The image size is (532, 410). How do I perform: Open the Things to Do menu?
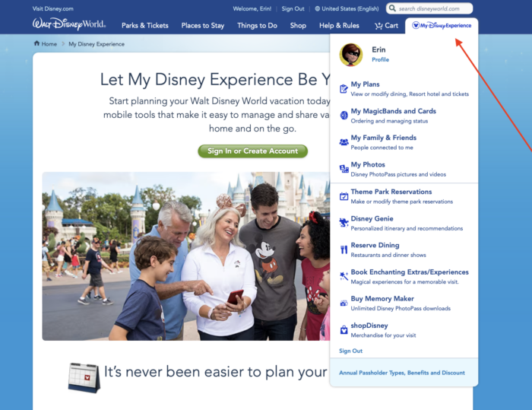point(257,25)
